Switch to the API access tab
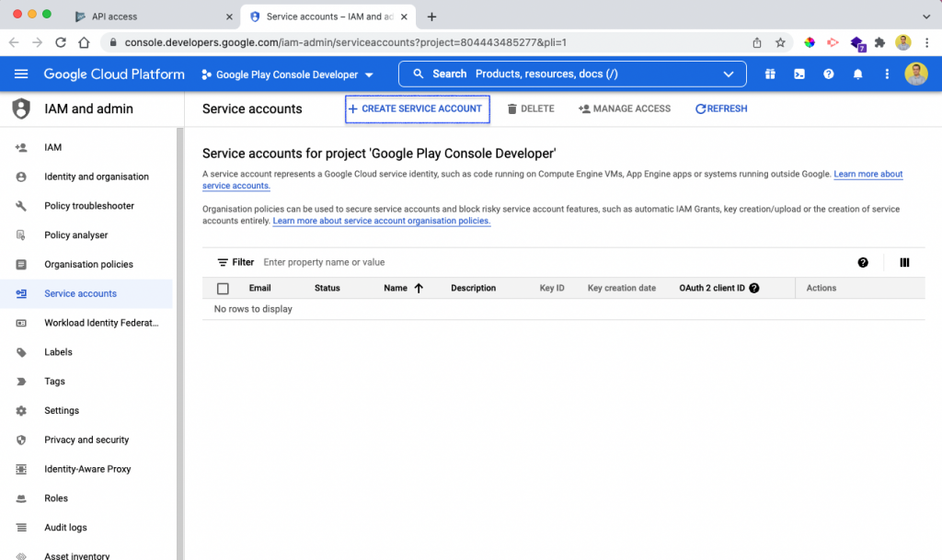 [x=154, y=17]
